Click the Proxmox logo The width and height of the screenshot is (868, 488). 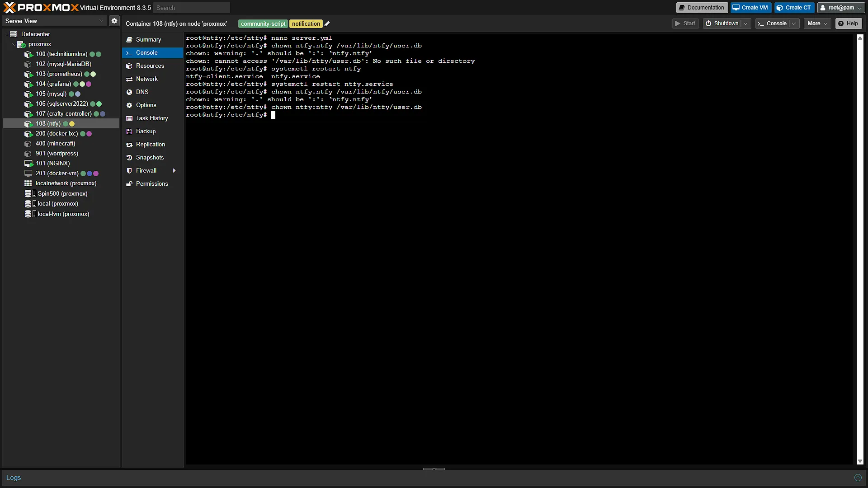(x=41, y=8)
